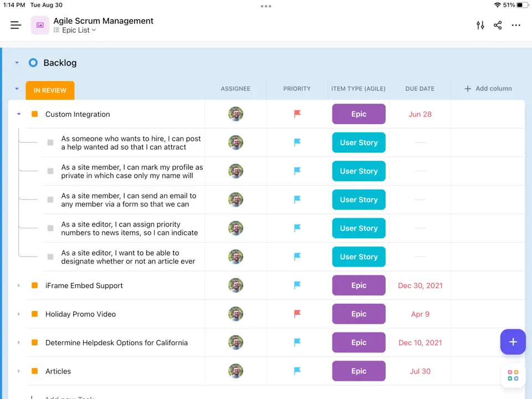
Task: Tap the share icon in header
Action: tap(498, 25)
